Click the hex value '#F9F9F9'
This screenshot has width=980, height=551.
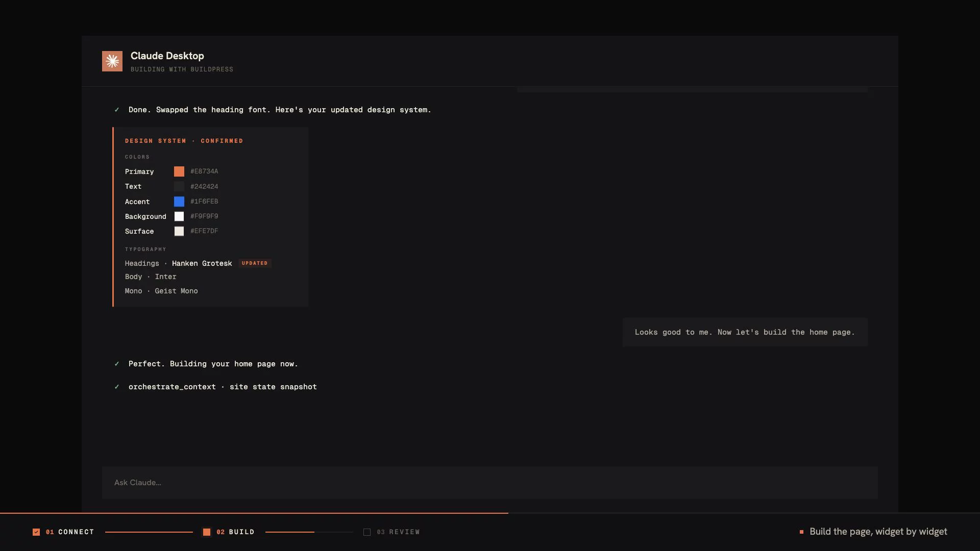click(x=204, y=216)
